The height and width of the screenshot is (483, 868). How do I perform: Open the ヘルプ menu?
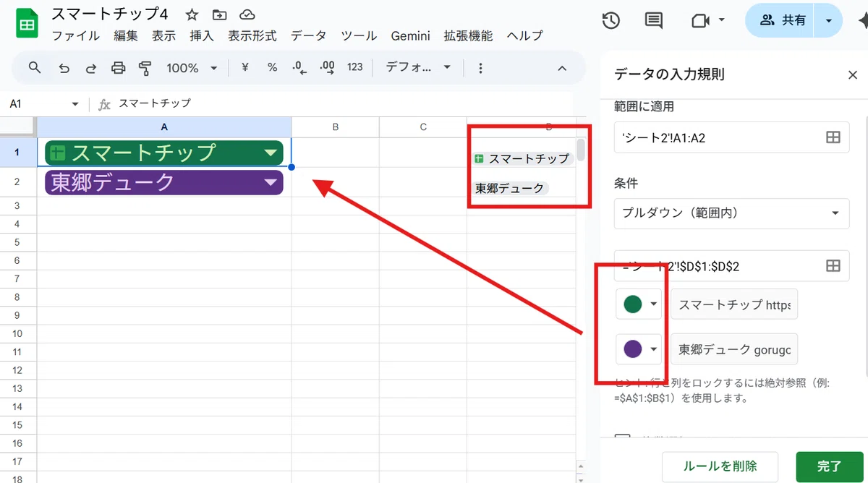(524, 35)
